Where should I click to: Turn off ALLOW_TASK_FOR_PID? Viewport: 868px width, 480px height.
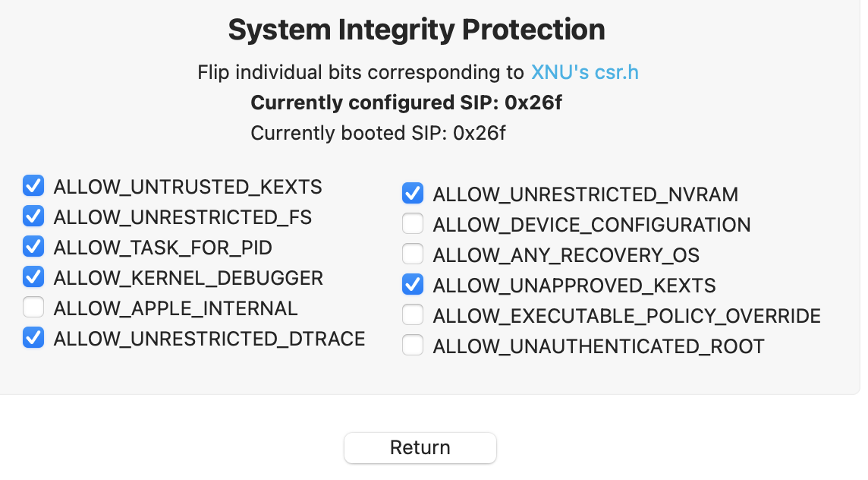[x=33, y=247]
